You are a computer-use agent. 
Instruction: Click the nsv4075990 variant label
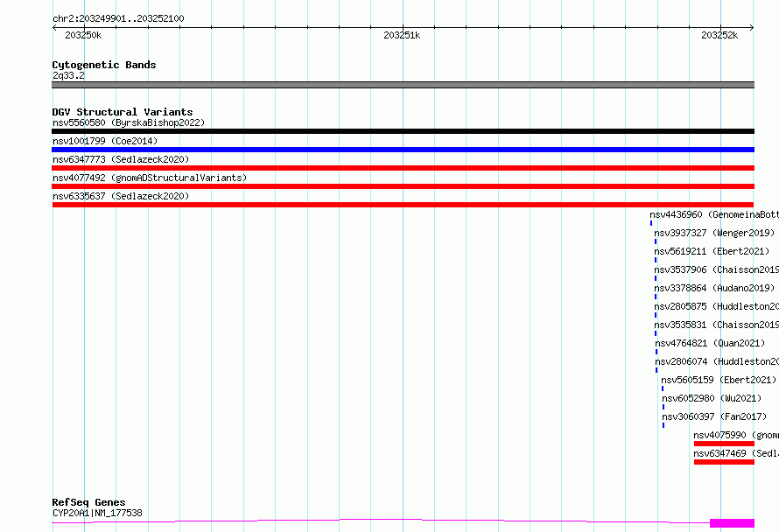click(x=736, y=435)
